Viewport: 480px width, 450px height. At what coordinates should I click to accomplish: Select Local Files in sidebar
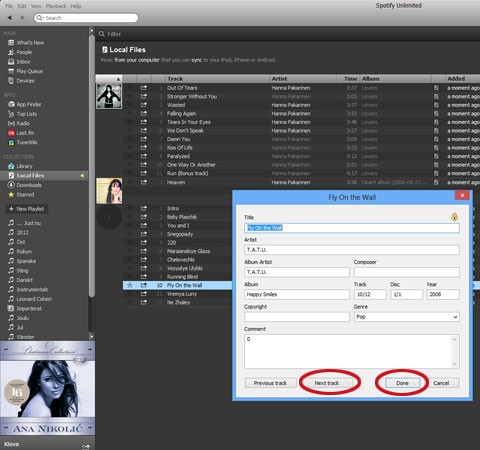tap(44, 175)
